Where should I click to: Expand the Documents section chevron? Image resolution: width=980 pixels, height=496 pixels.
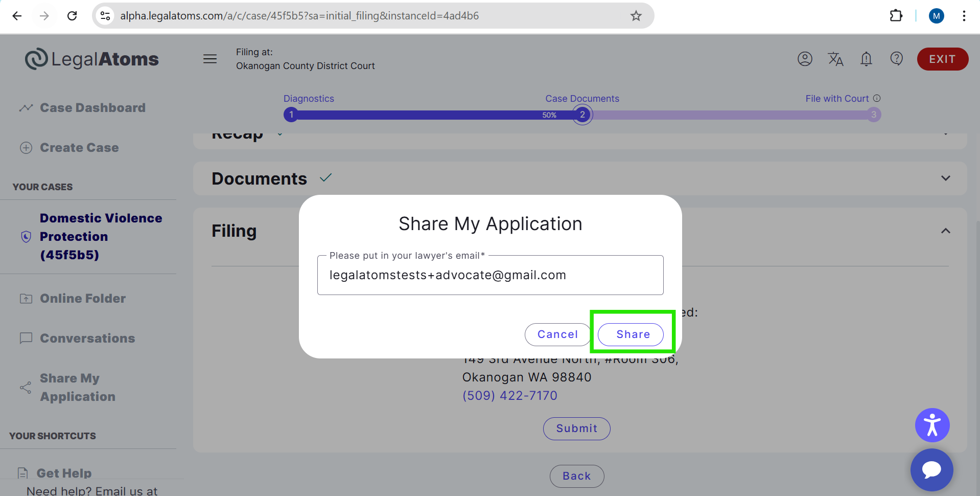[x=945, y=178]
